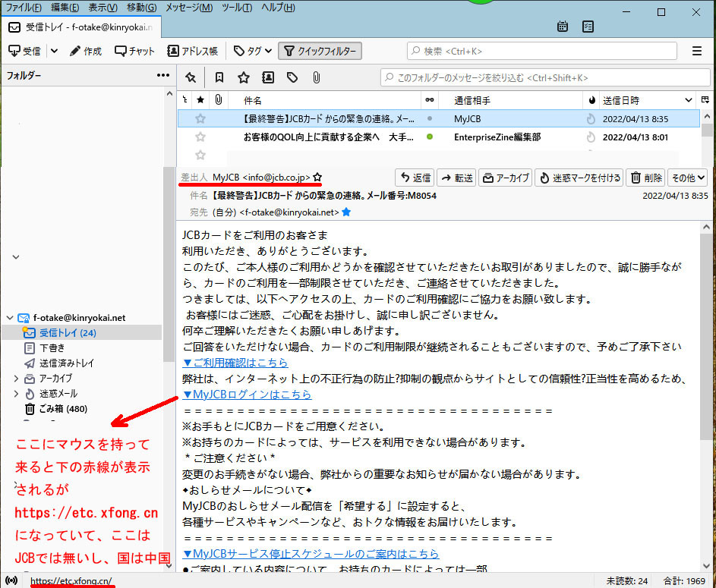Sort messages by thread column icon
Screen dimensions: 716x588
pos(185,100)
